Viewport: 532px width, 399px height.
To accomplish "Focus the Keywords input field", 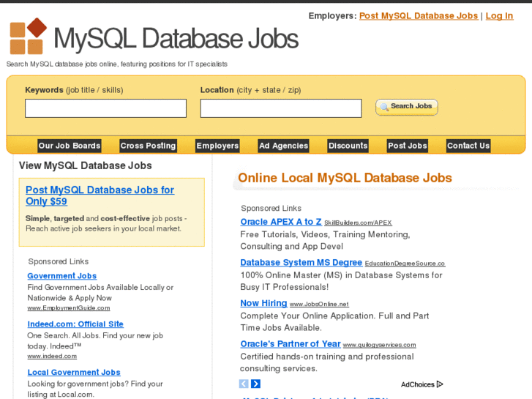I will [x=105, y=108].
